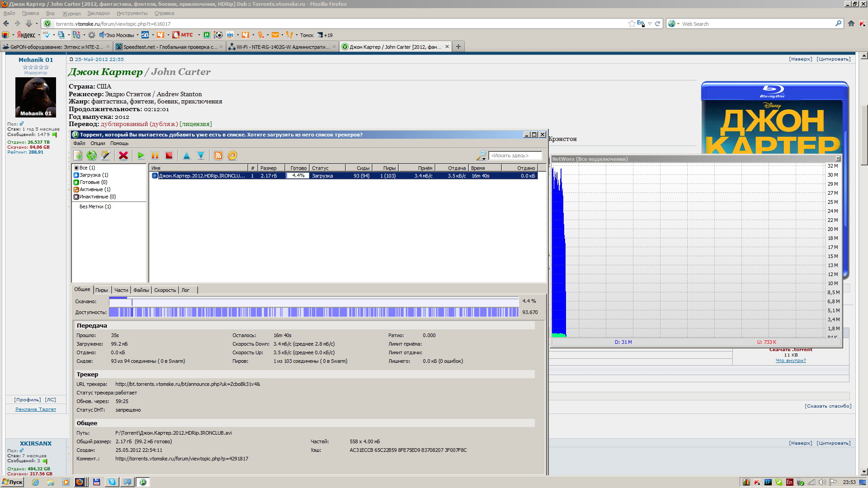The width and height of the screenshot is (868, 488).
Task: Click the Add Torrent toolbar icon
Action: pos(78,155)
